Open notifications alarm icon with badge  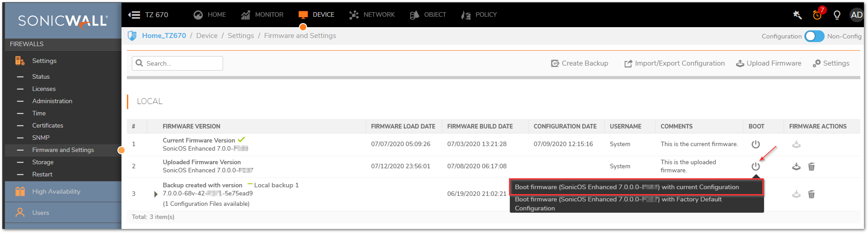tap(817, 14)
